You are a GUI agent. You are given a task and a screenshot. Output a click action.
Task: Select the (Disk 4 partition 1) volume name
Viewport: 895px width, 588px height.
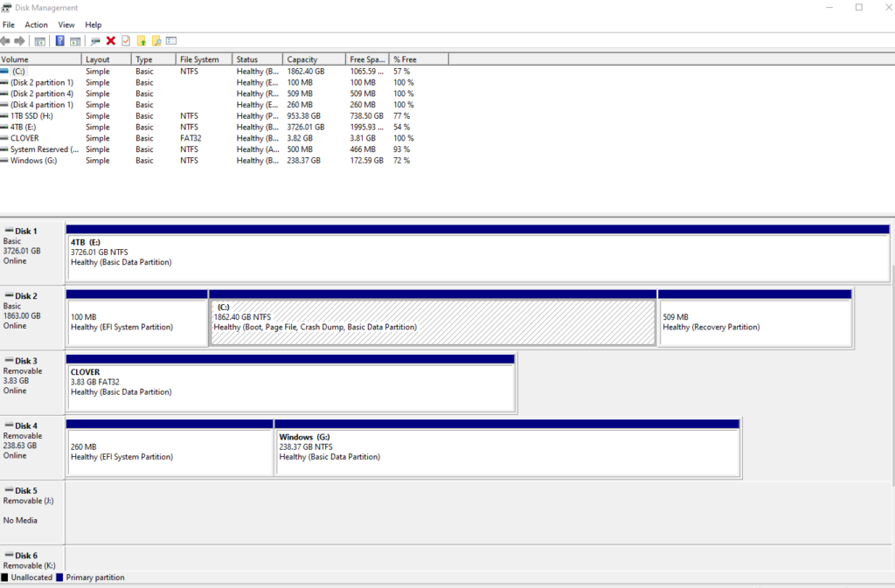pos(42,105)
